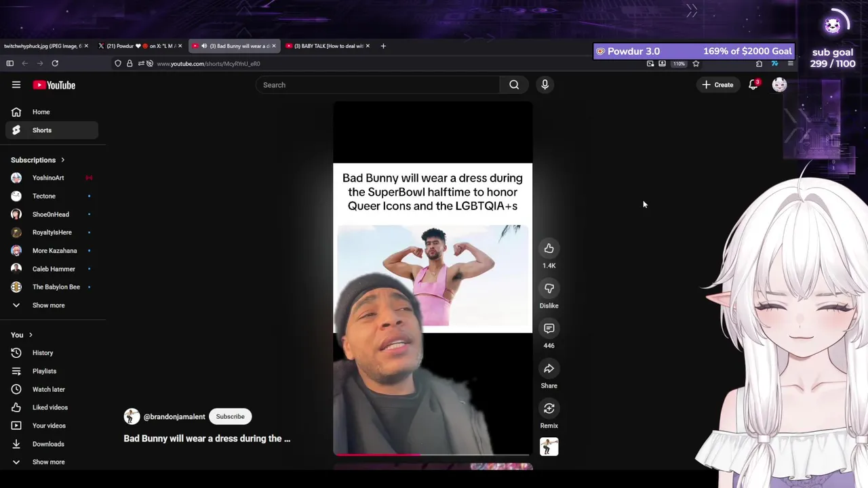Open the account avatar menu
This screenshot has width=868, height=488.
pos(779,85)
